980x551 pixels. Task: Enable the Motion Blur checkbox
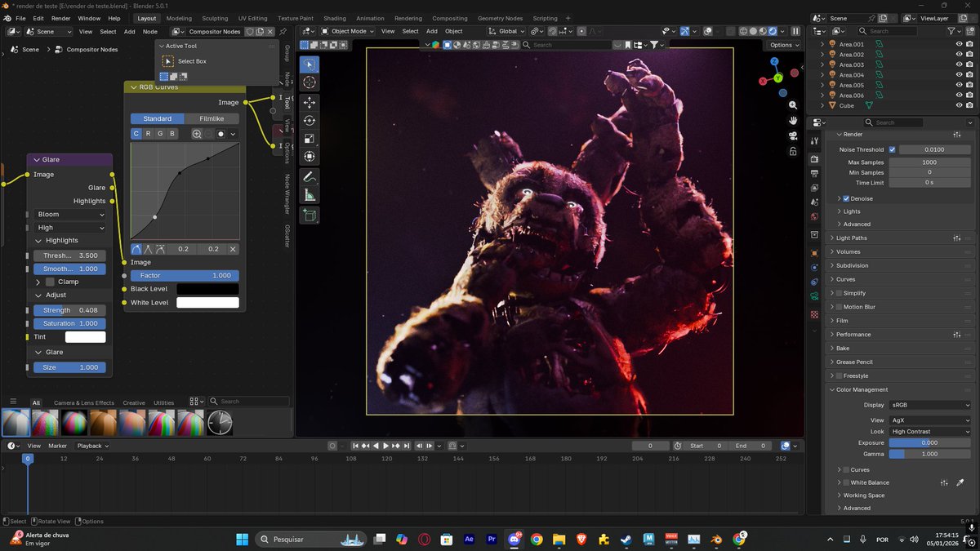(x=839, y=307)
